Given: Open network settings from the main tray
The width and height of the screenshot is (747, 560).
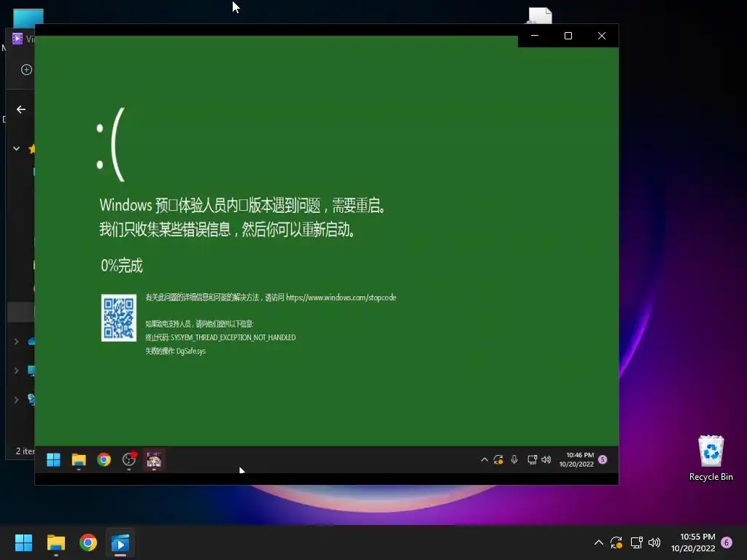Looking at the screenshot, I should 636,542.
